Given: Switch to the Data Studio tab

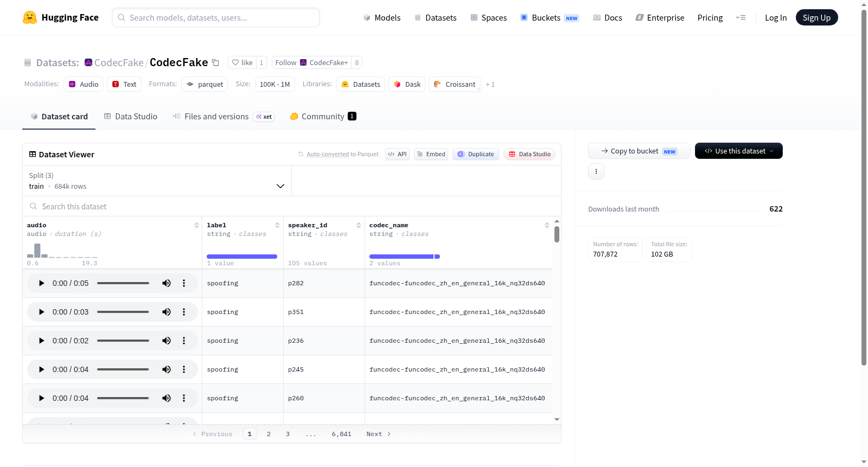Looking at the screenshot, I should tap(130, 117).
